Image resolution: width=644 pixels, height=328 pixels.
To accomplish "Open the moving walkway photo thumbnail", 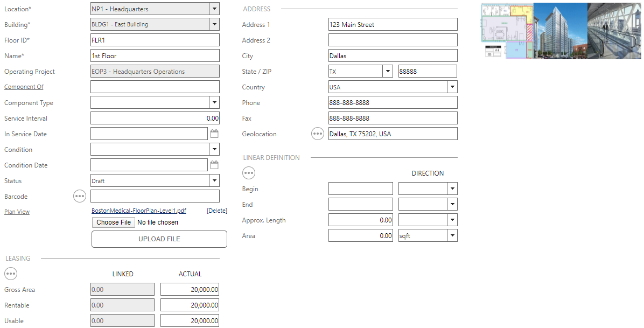I will tap(614, 31).
